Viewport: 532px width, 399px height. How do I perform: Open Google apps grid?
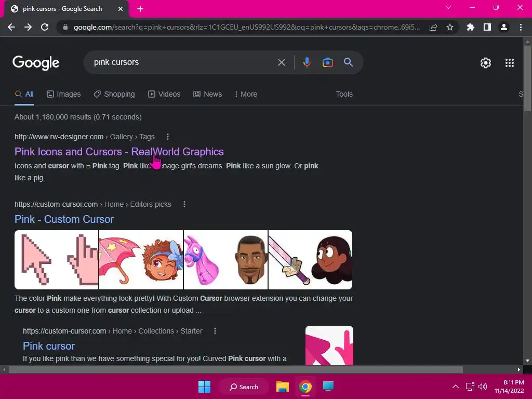509,63
